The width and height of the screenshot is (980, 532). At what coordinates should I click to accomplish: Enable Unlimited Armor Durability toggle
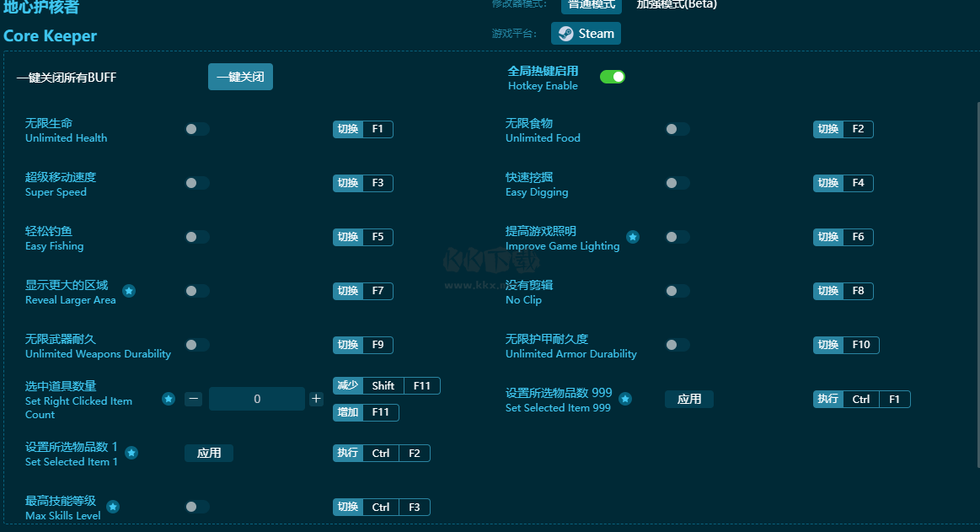tap(677, 345)
